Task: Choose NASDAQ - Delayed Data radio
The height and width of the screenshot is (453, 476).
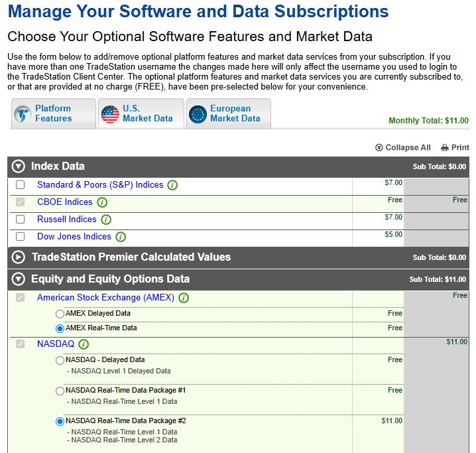Action: pyautogui.click(x=60, y=360)
